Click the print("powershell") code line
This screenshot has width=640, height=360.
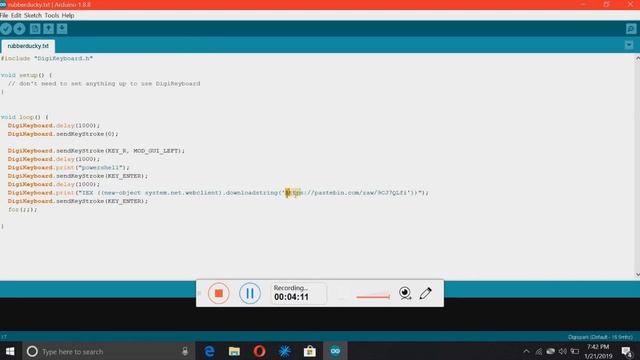click(x=68, y=167)
